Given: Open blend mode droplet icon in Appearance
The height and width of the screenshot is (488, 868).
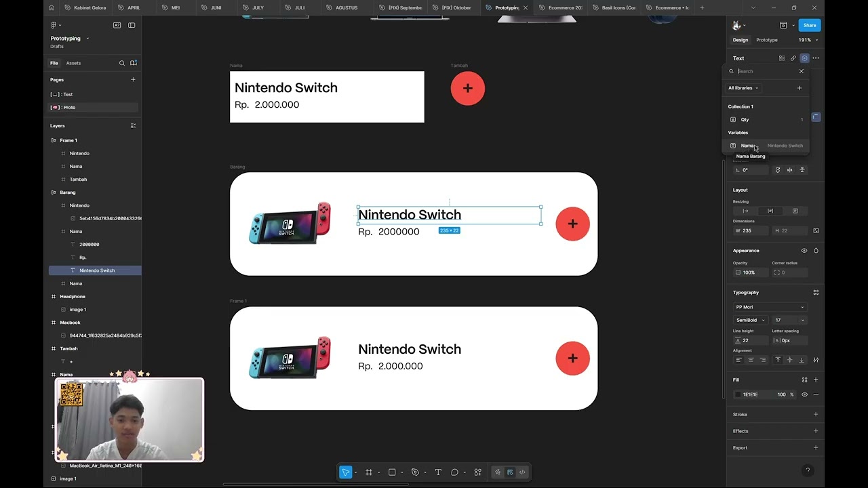Looking at the screenshot, I should pos(816,251).
